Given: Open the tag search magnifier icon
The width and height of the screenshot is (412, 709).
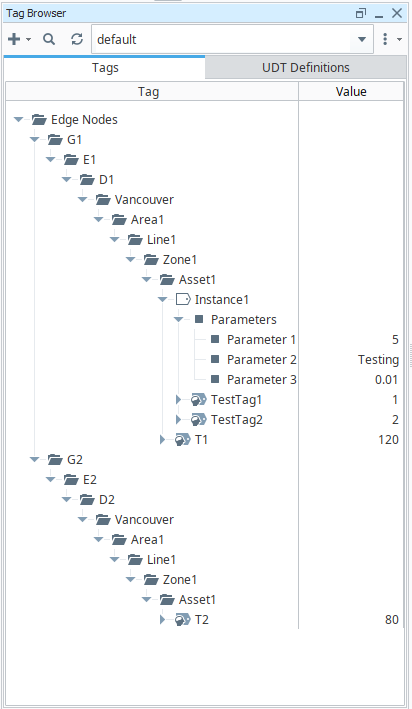Looking at the screenshot, I should [49, 39].
